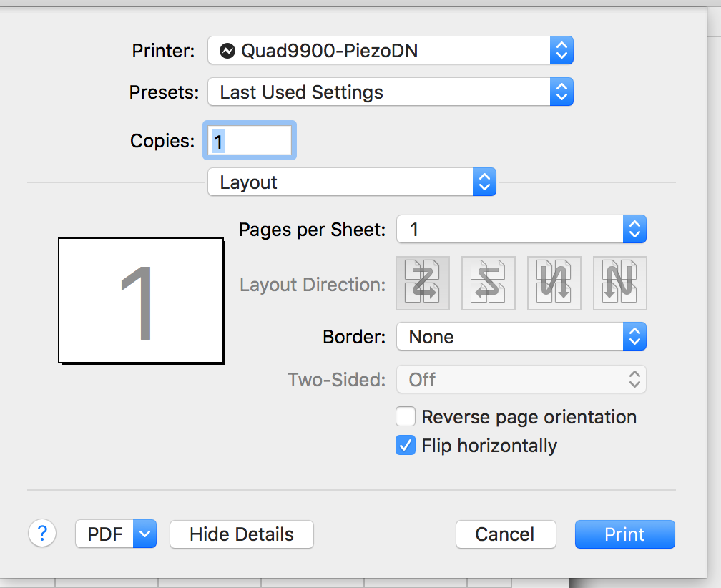Click the Copies input field
Viewport: 721px width, 588px height.
pyautogui.click(x=250, y=141)
